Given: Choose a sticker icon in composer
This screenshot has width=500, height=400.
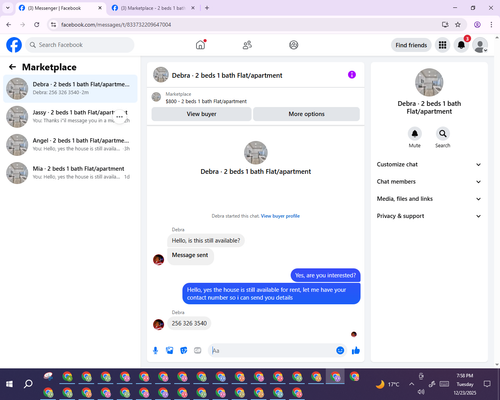Looking at the screenshot, I should tap(184, 350).
